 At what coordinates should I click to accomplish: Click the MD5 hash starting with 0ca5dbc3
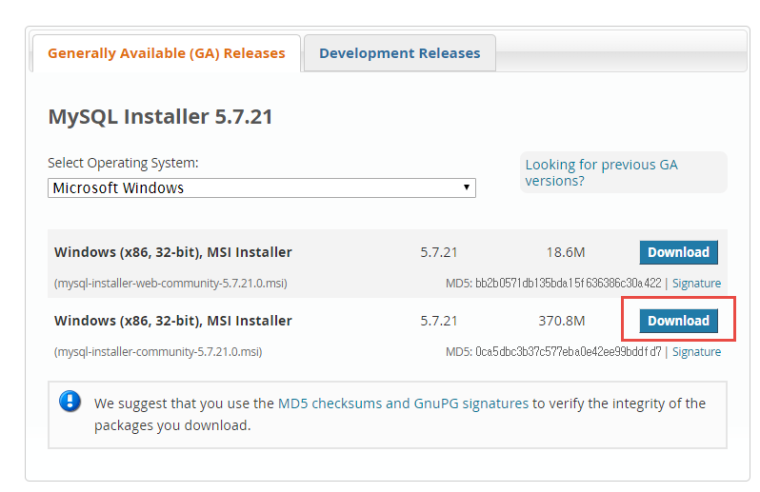tap(568, 351)
